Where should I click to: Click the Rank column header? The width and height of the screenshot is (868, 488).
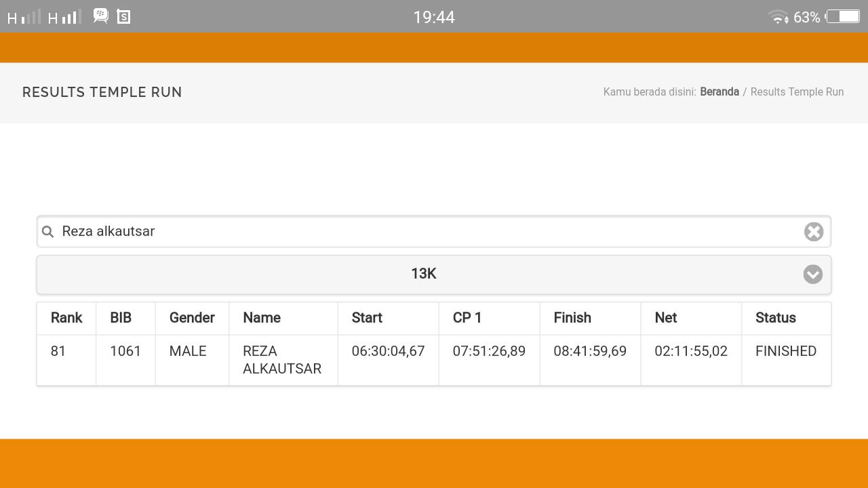pyautogui.click(x=66, y=318)
